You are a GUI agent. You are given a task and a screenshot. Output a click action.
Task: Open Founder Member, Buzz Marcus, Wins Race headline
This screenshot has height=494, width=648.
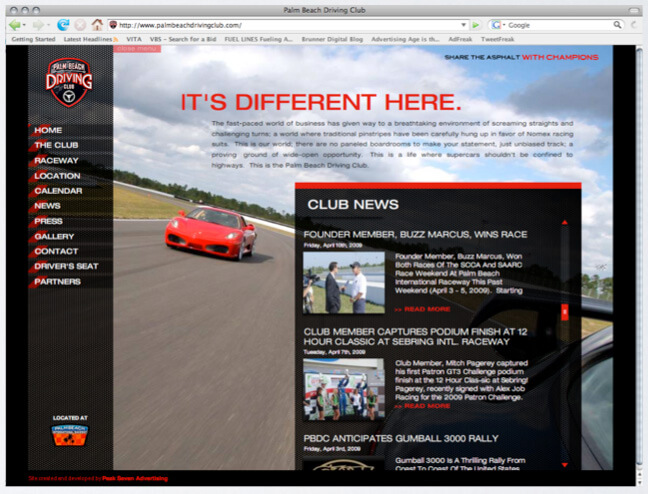coord(415,234)
